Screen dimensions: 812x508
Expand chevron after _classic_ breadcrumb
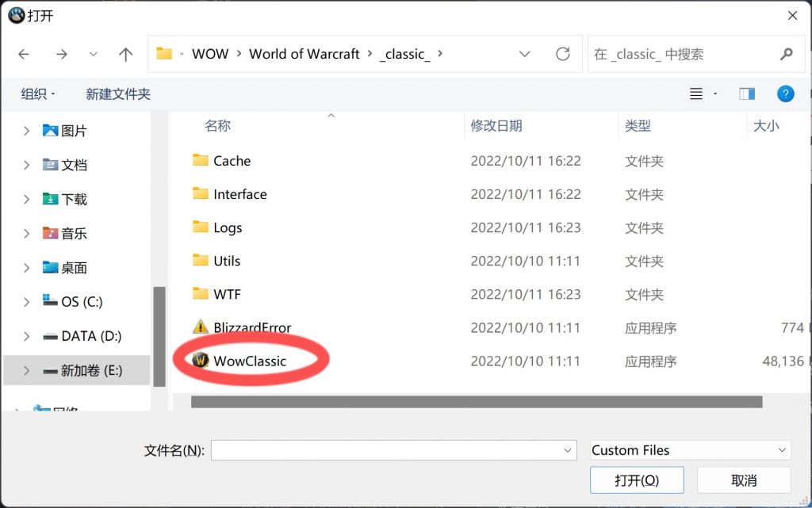coord(440,53)
